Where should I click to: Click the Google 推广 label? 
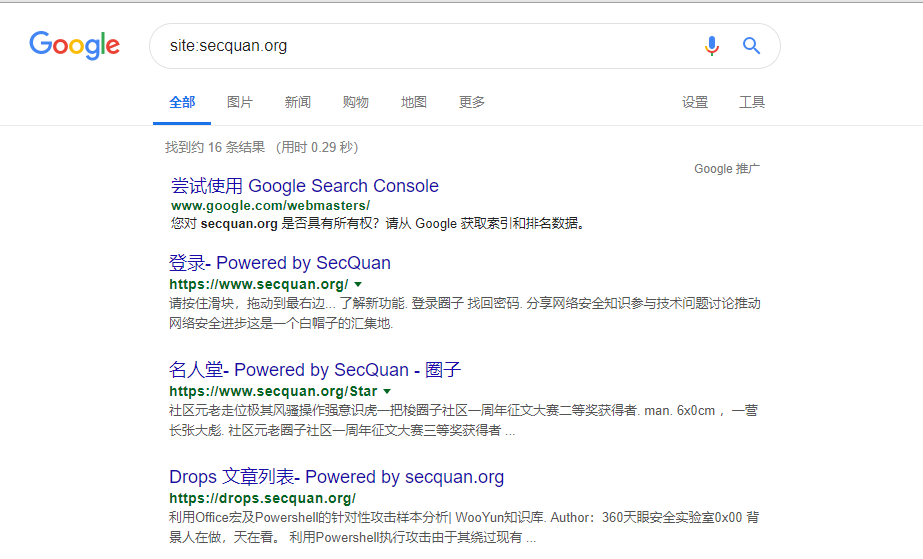(727, 169)
